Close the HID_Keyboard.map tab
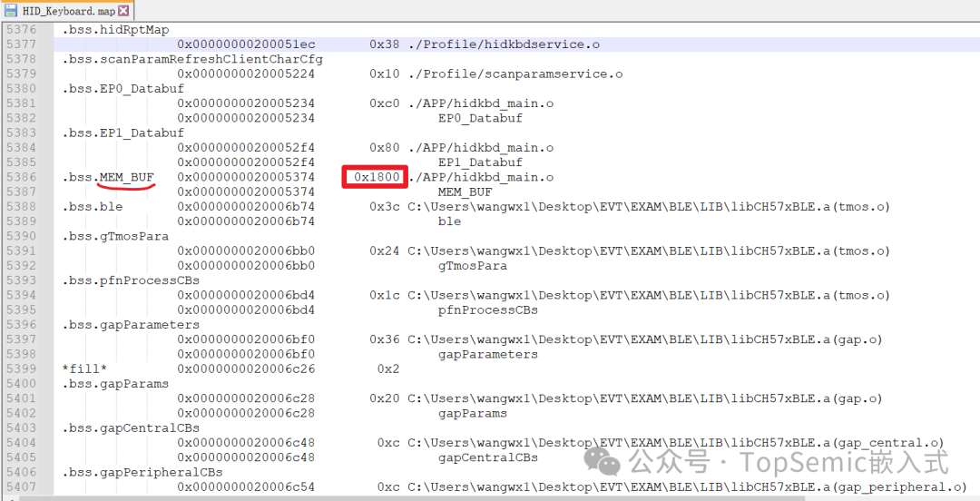980x501 pixels. [x=122, y=10]
